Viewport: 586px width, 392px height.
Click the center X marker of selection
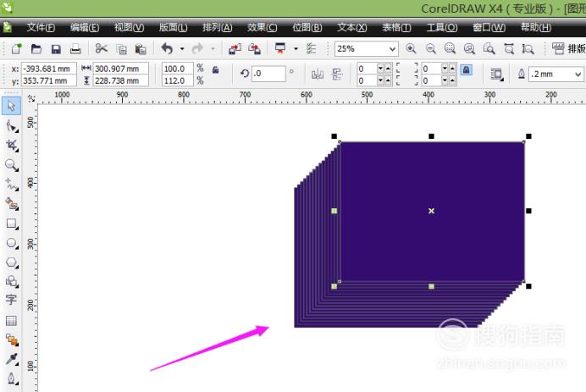431,211
